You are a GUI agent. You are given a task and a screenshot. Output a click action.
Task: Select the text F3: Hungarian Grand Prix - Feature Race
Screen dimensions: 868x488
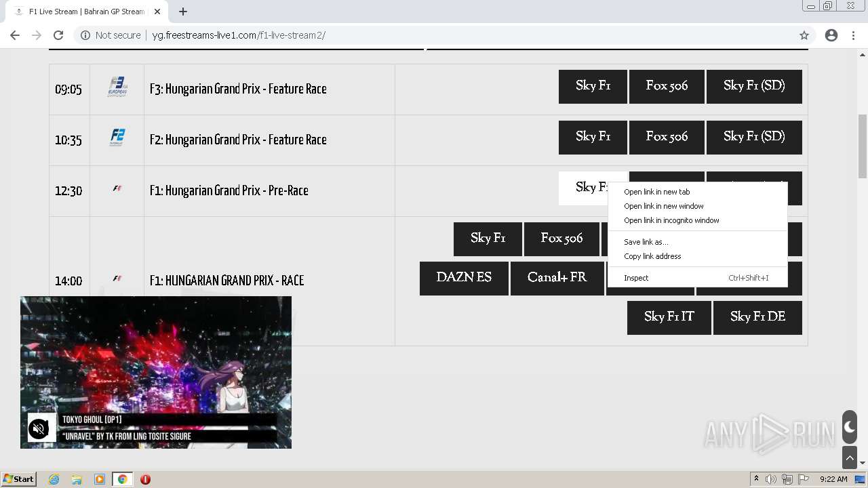tap(238, 89)
